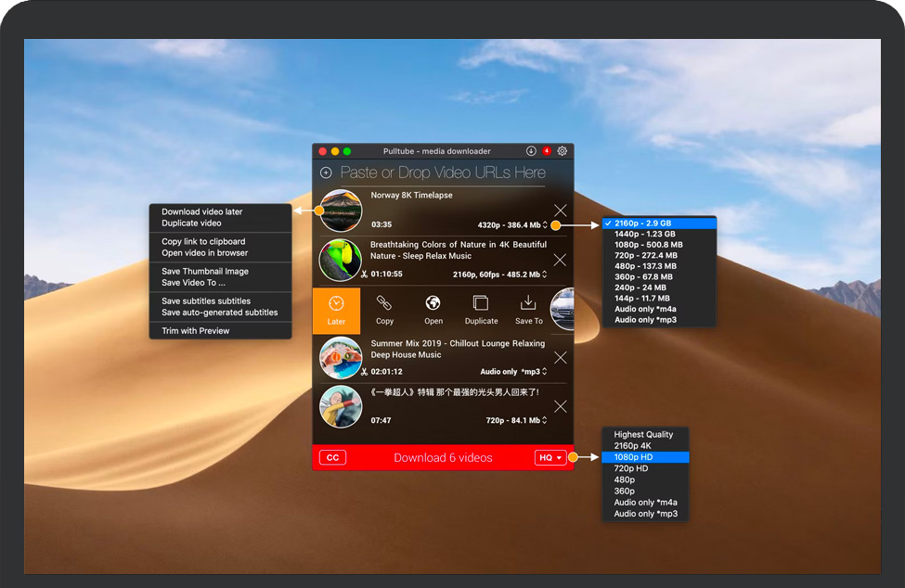This screenshot has width=905, height=588.
Task: Click the downloads arrow icon in title bar
Action: tap(531, 151)
